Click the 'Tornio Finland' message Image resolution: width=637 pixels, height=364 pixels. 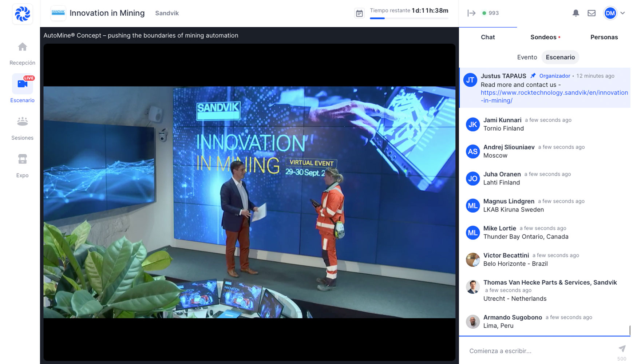(x=503, y=128)
